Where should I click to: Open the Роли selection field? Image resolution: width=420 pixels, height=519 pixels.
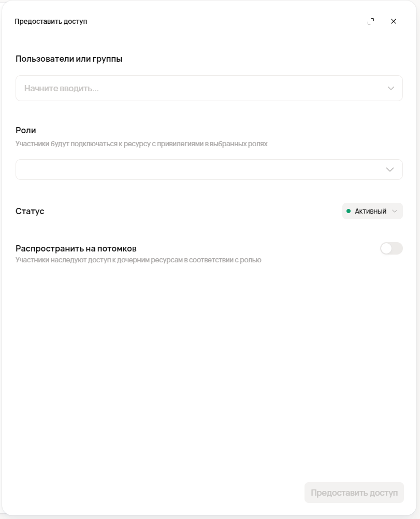pos(202,170)
